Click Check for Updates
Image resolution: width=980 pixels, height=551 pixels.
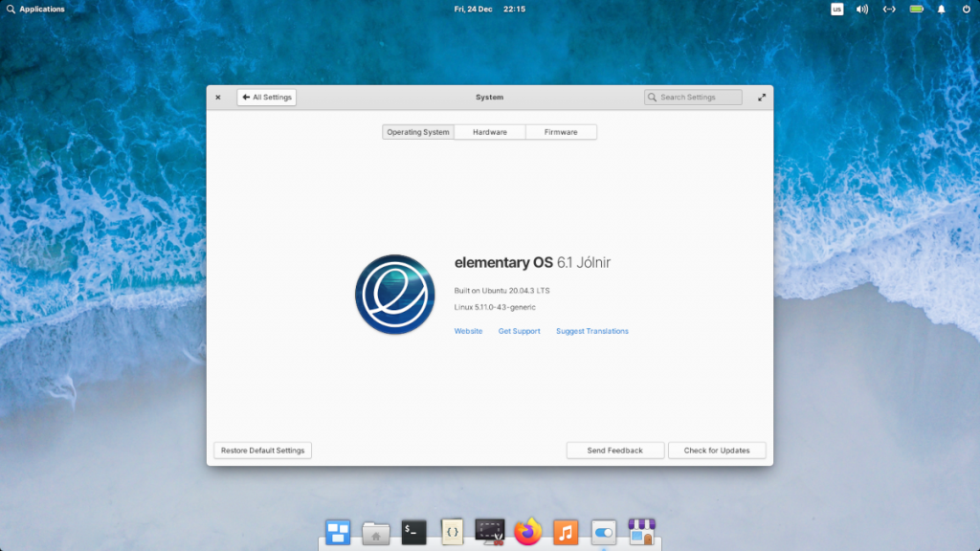(717, 450)
